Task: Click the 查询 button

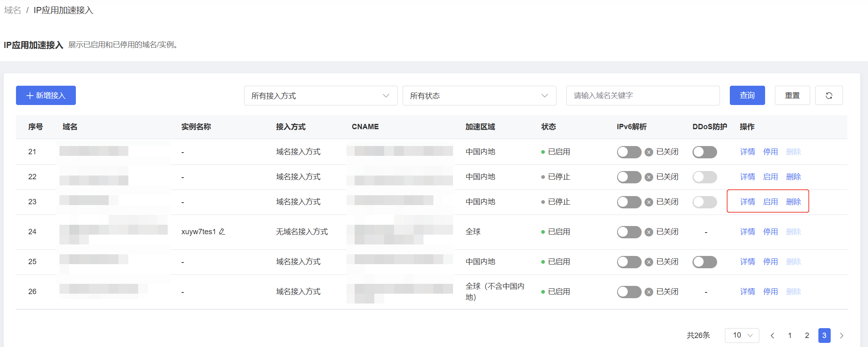Action: 747,96
